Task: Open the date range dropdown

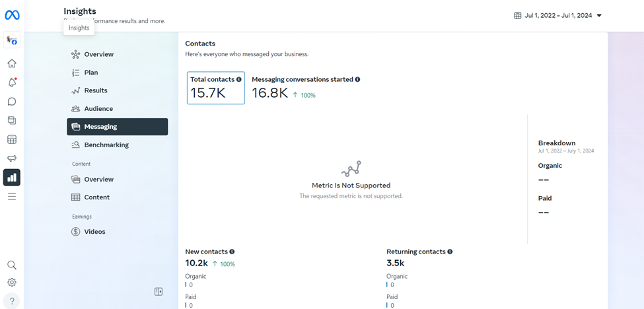Action: [558, 15]
